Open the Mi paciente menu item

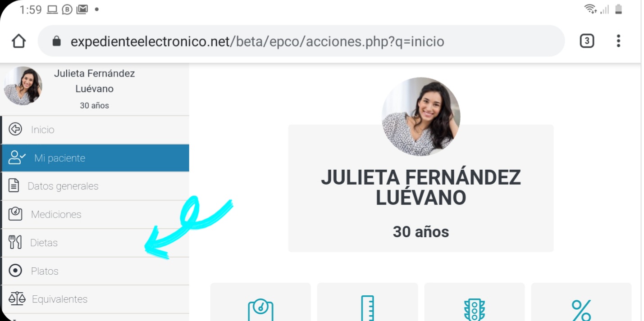(95, 158)
